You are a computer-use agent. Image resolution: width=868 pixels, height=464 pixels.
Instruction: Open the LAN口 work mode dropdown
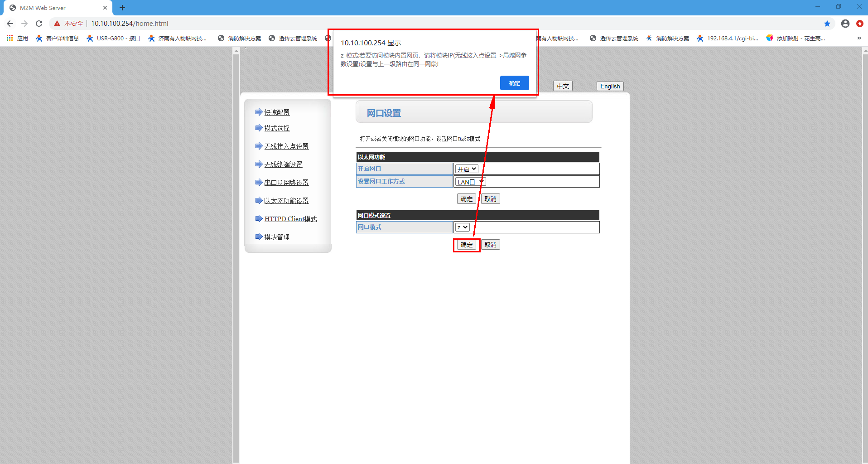point(470,182)
